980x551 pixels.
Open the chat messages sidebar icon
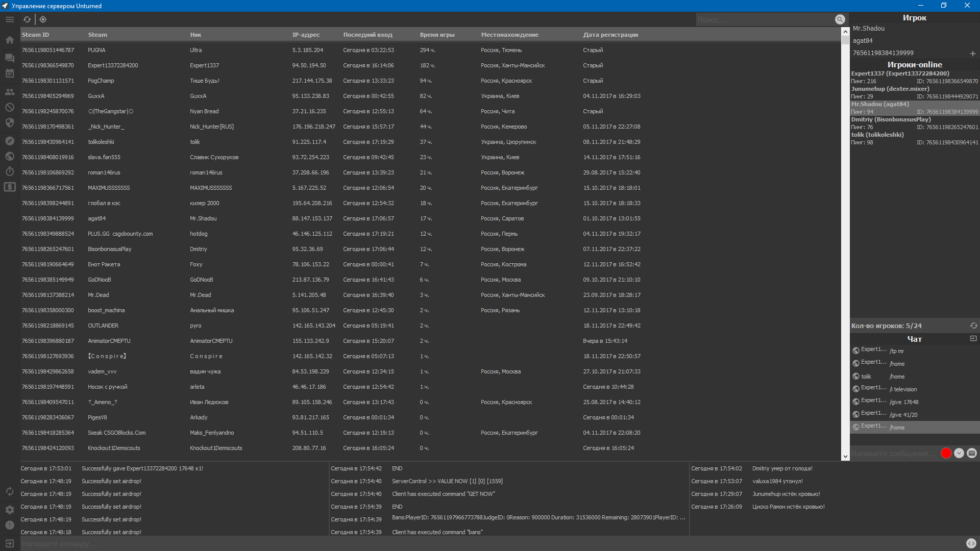(10, 58)
